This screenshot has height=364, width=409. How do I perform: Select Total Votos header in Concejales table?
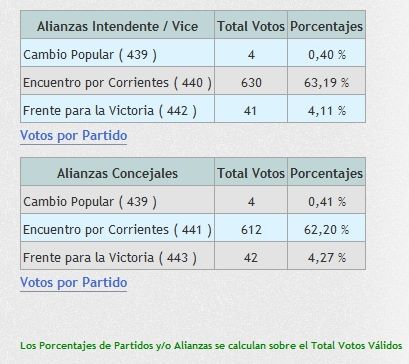pyautogui.click(x=251, y=173)
